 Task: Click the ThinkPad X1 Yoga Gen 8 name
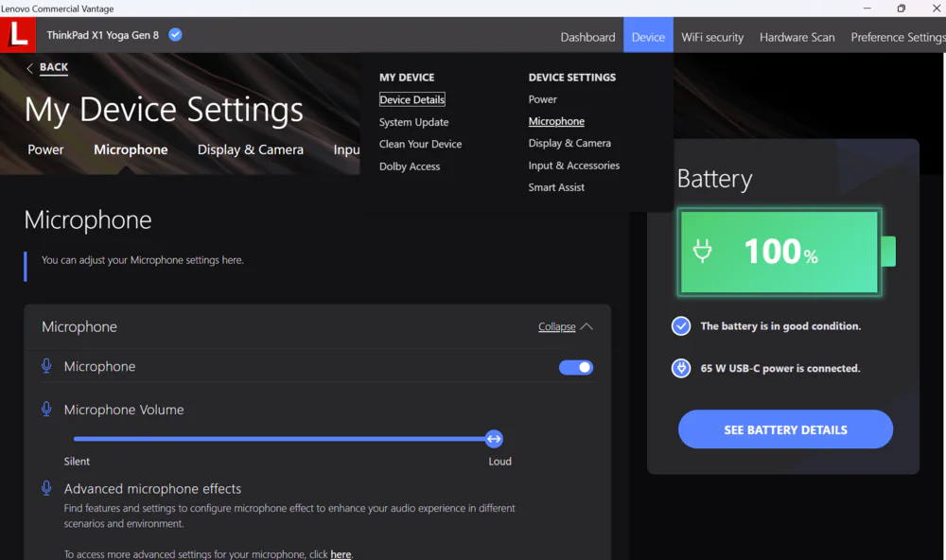click(x=102, y=35)
